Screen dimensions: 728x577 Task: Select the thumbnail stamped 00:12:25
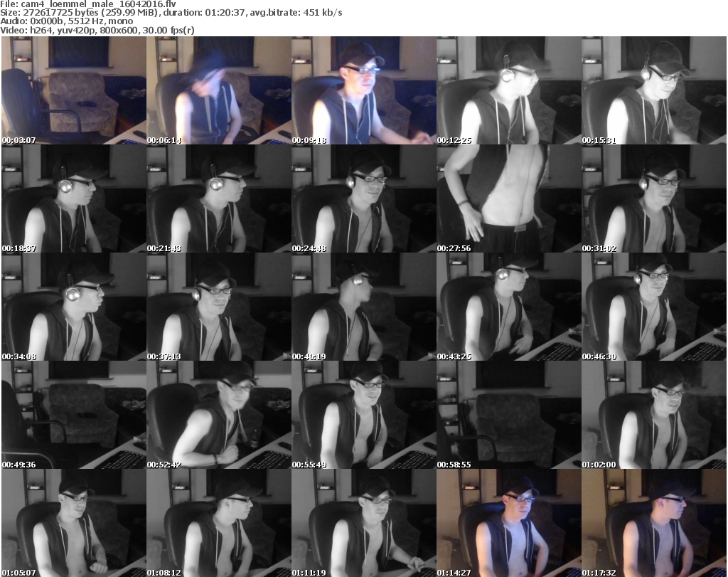pyautogui.click(x=509, y=90)
